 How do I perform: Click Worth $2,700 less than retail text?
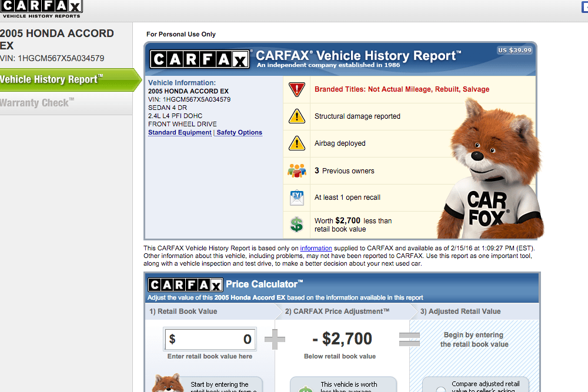click(x=353, y=225)
